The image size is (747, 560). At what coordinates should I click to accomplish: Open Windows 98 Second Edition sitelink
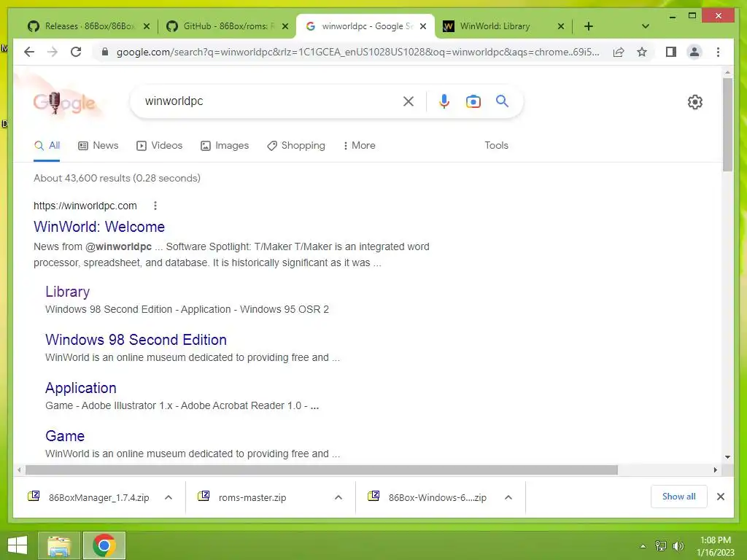point(136,340)
